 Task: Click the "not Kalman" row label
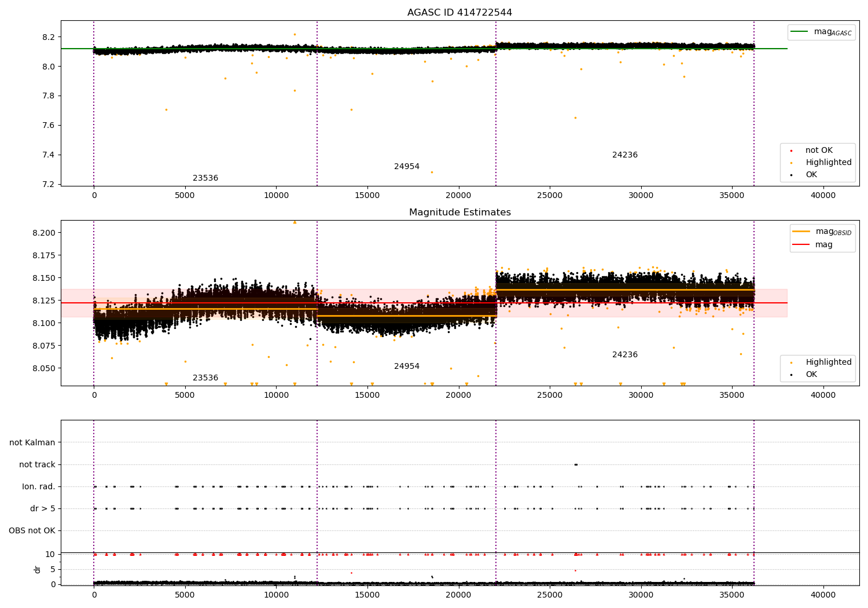[32, 443]
